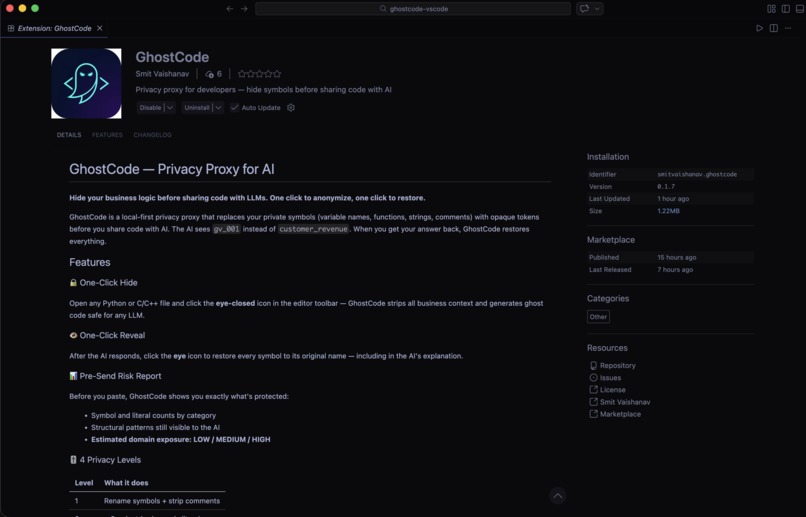Open the more actions ellipsis menu
This screenshot has width=806, height=517.
(x=788, y=28)
